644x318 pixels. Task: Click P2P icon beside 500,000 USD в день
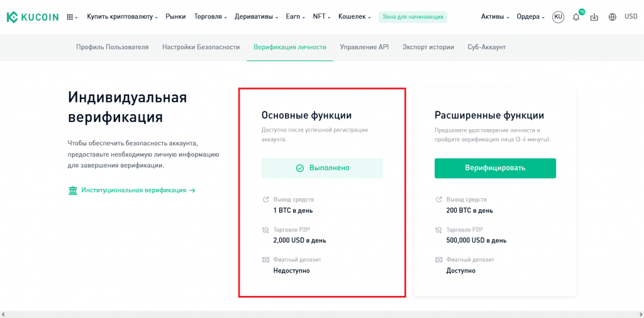438,230
